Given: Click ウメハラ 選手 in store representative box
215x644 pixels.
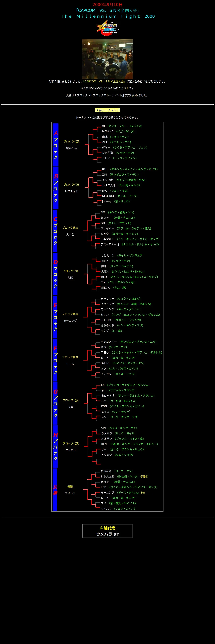Looking at the screenshot, I should (x=107, y=534).
